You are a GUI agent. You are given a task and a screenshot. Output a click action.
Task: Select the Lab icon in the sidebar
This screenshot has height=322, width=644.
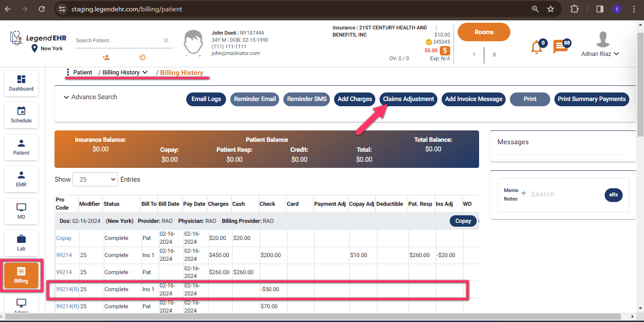[x=21, y=243]
